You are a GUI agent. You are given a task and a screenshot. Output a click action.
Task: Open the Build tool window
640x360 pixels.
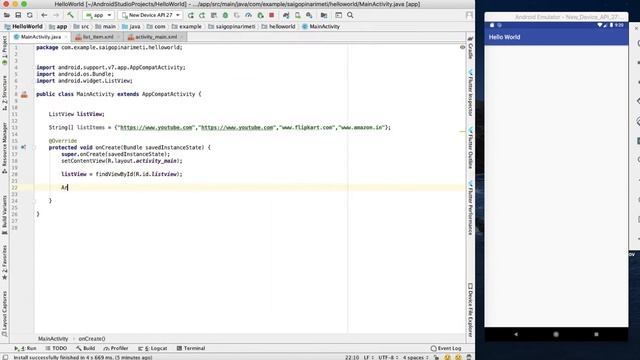tap(85, 348)
